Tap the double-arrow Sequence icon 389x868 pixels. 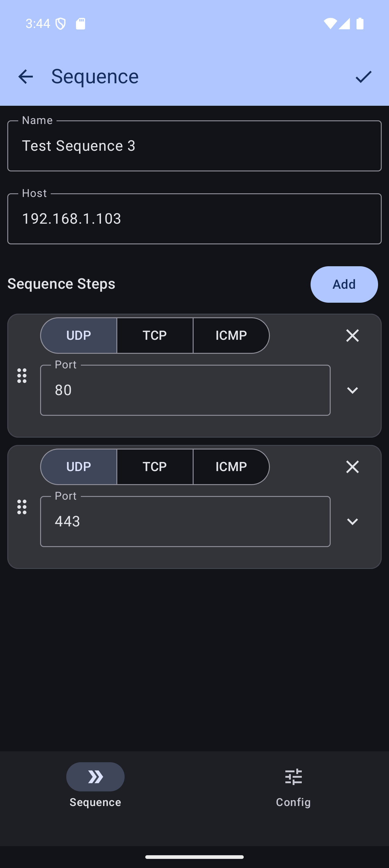(x=95, y=777)
